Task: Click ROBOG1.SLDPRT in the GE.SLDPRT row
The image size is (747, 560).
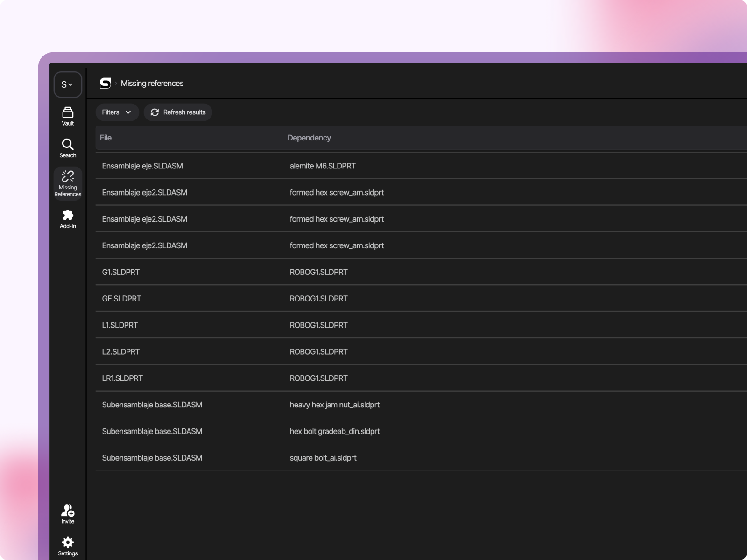Action: (318, 299)
